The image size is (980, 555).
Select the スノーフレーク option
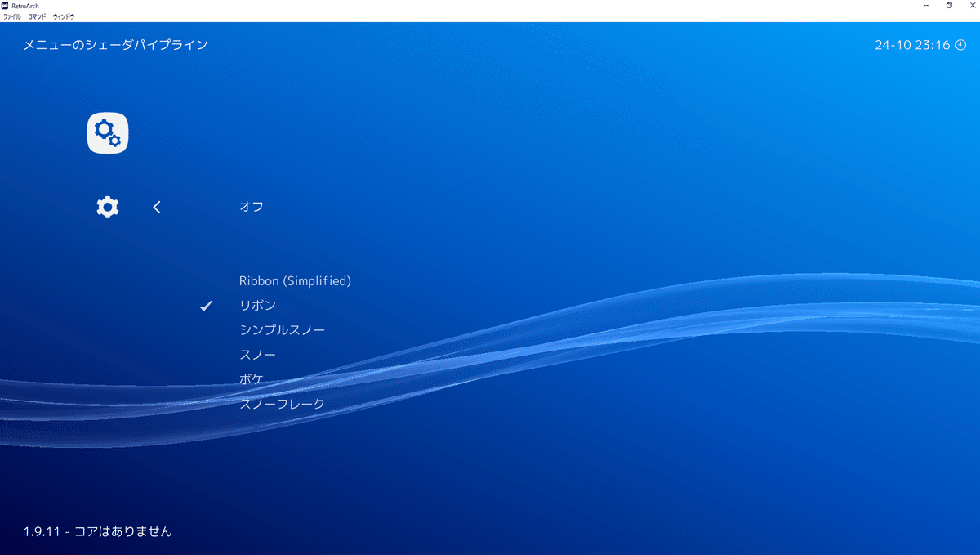[282, 404]
